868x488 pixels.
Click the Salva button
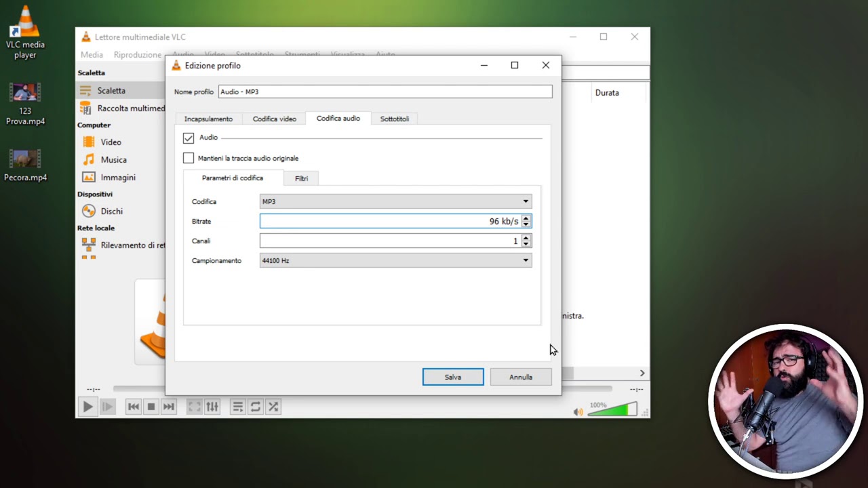(x=453, y=377)
